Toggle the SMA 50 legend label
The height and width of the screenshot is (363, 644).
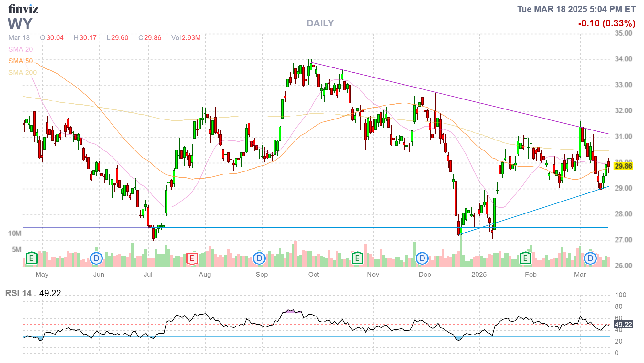tap(20, 61)
